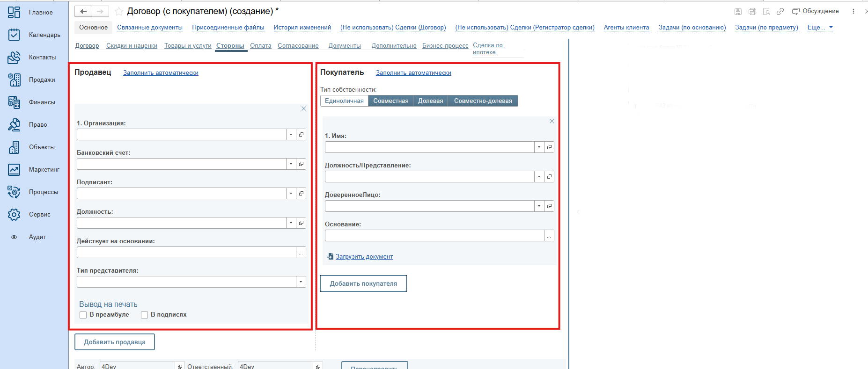Viewport: 868px width, 369px height.
Task: Click the 'Загрузить документ' link
Action: tap(364, 257)
